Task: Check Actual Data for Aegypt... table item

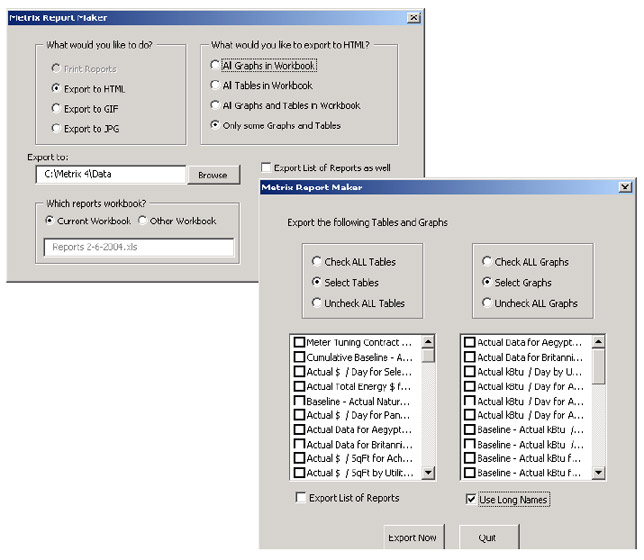Action: point(300,430)
